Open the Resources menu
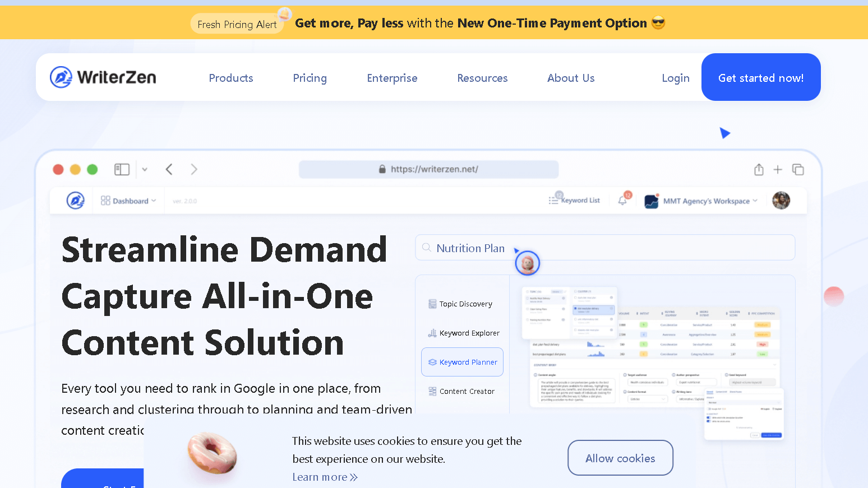This screenshot has height=488, width=868. tap(482, 78)
